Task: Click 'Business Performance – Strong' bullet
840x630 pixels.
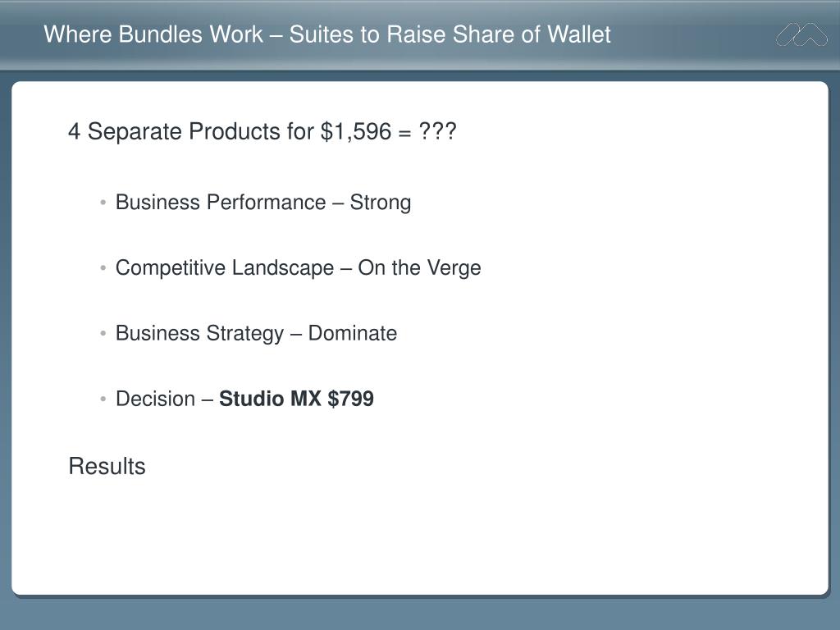Action: pos(263,203)
